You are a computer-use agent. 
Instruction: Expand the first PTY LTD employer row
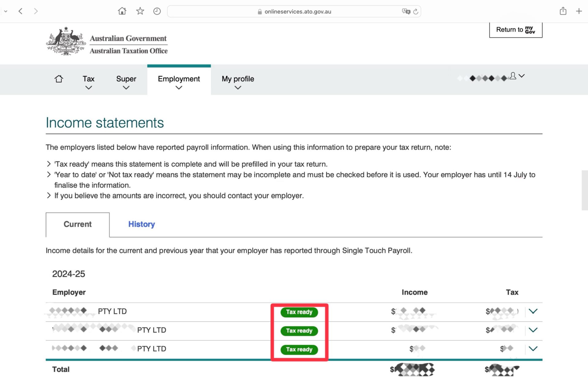tap(533, 311)
